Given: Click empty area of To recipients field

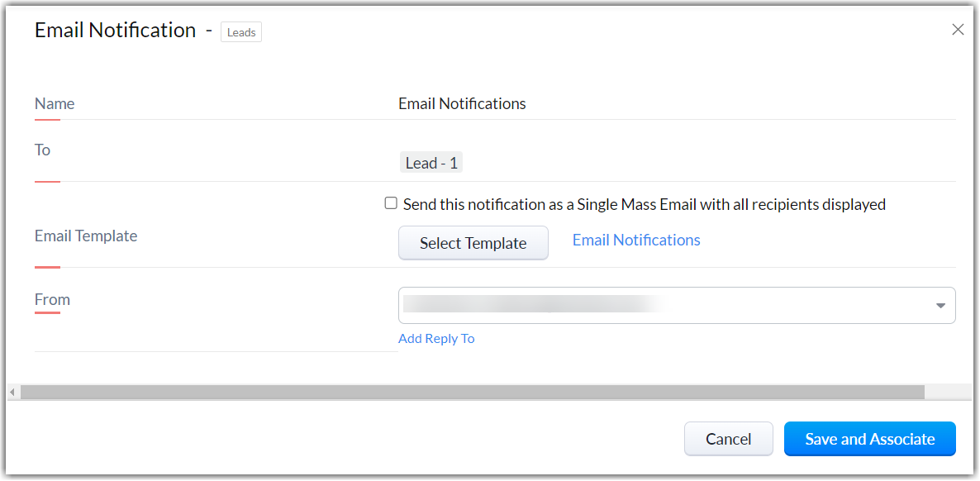Looking at the screenshot, I should coord(702,163).
